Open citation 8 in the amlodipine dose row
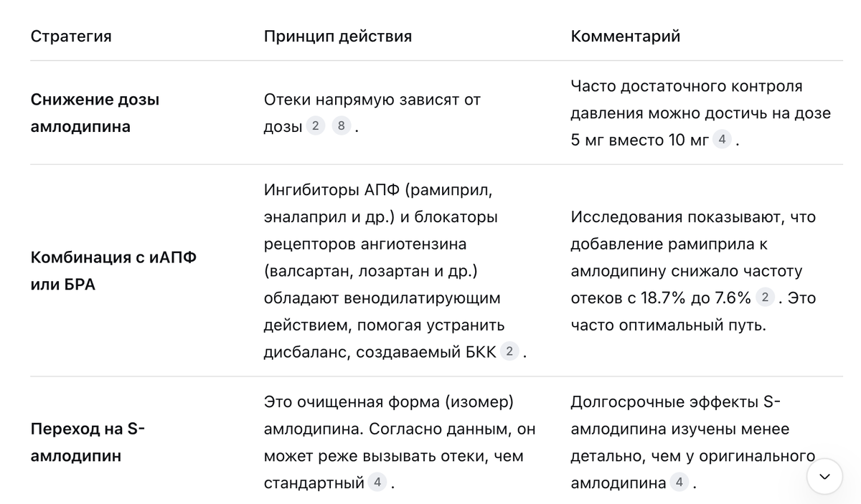Viewport: 861px width, 504px height. pos(342,127)
